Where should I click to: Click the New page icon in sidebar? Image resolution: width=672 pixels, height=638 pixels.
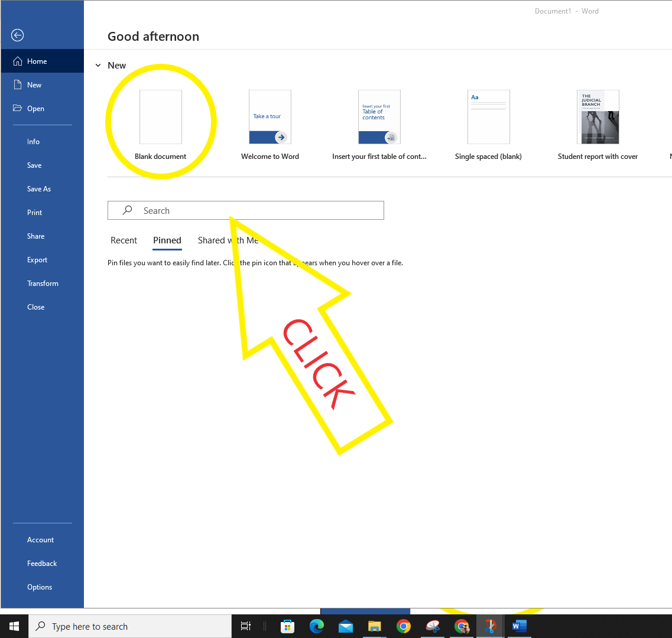pos(18,85)
